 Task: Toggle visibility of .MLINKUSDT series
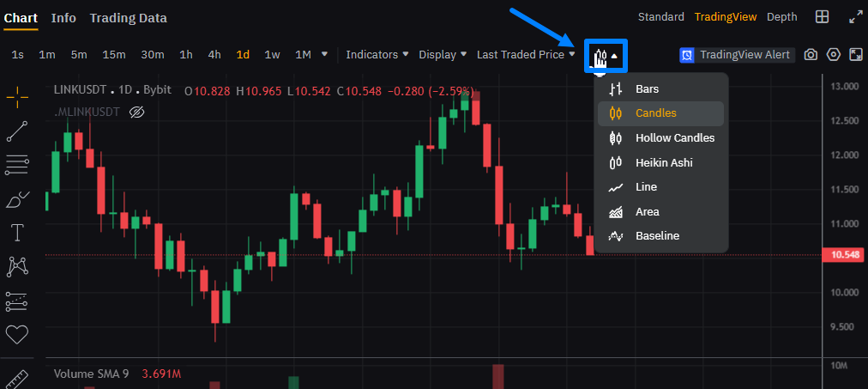136,112
